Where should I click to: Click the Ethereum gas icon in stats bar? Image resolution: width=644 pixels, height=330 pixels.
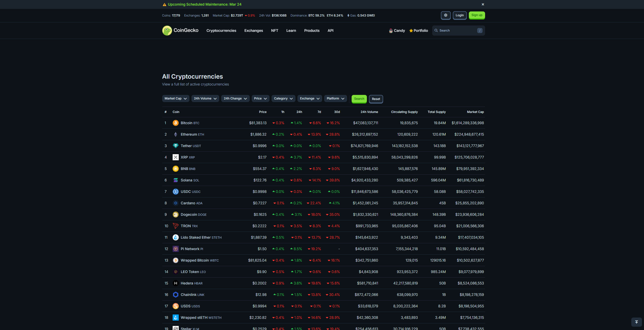click(x=348, y=16)
